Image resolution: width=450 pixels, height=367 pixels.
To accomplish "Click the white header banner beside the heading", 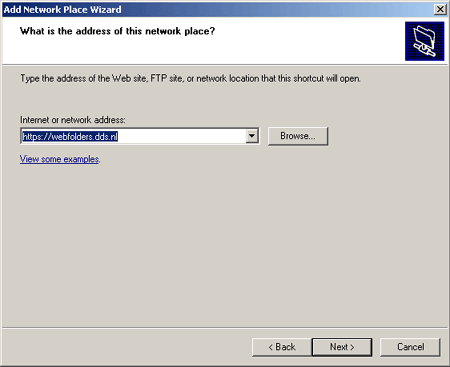I will (307, 41).
